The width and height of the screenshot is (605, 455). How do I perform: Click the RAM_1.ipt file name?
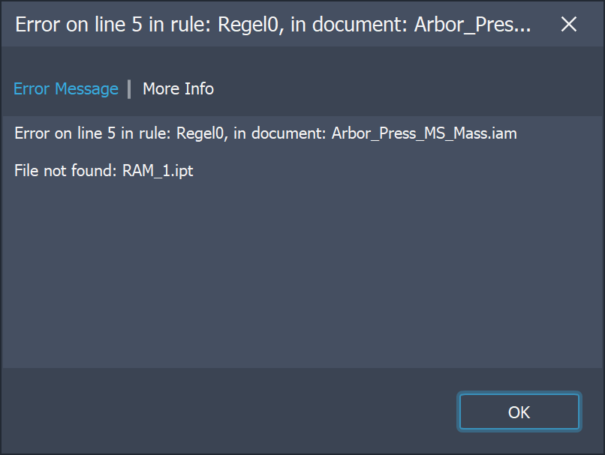click(x=158, y=171)
